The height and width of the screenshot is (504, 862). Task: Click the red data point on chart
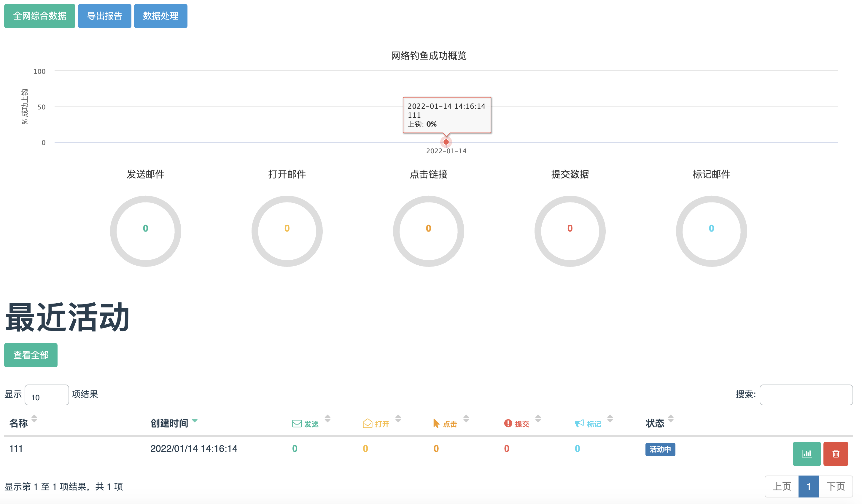click(446, 142)
